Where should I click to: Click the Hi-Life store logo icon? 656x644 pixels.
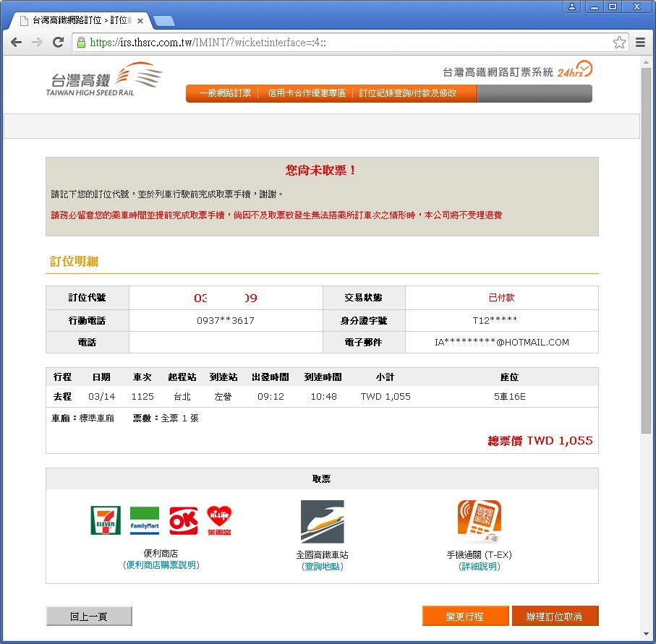point(219,520)
